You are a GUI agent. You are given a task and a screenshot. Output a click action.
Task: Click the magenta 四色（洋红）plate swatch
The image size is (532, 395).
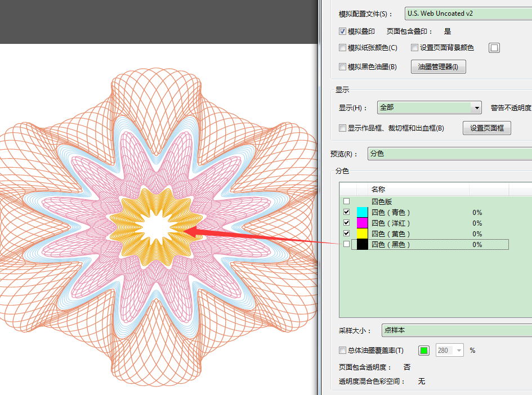(362, 223)
